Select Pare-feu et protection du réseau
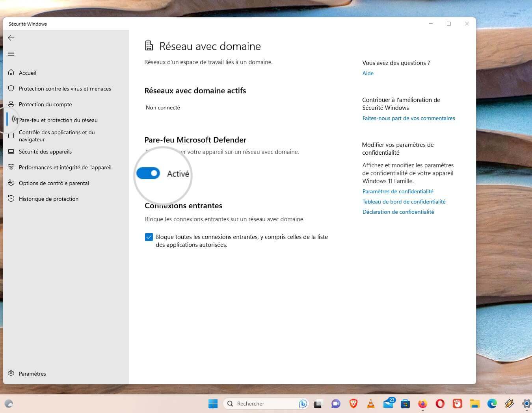The image size is (532, 413). (58, 120)
